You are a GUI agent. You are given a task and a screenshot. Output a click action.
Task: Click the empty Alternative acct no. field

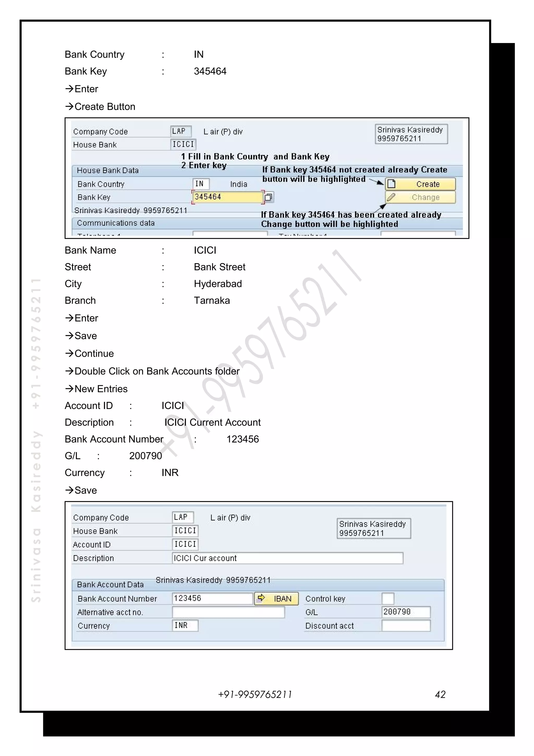[x=228, y=612]
